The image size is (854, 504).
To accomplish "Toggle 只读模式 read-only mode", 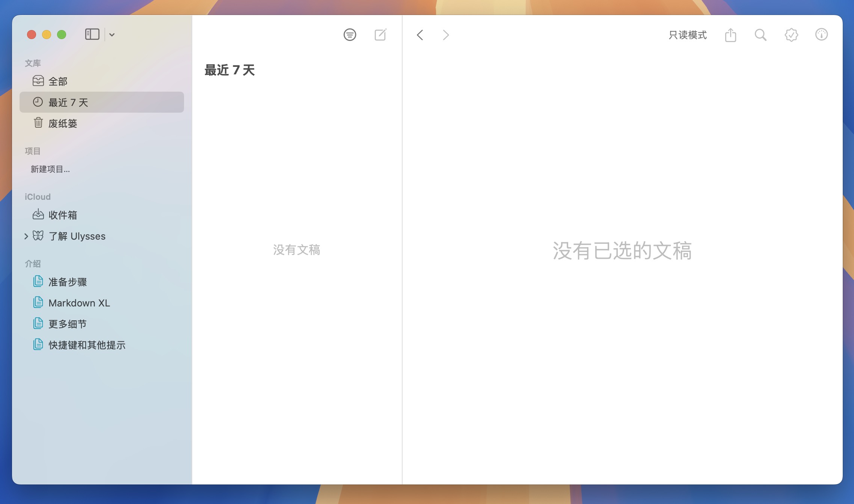I will [x=688, y=35].
